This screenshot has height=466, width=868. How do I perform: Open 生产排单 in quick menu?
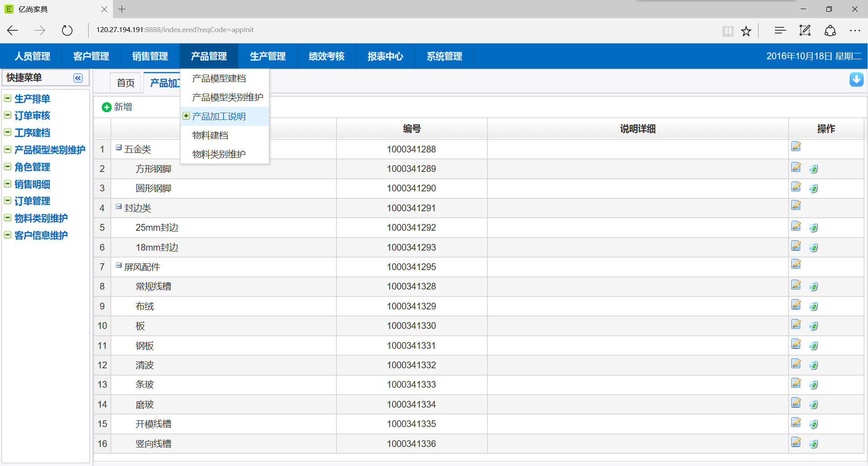coord(32,99)
